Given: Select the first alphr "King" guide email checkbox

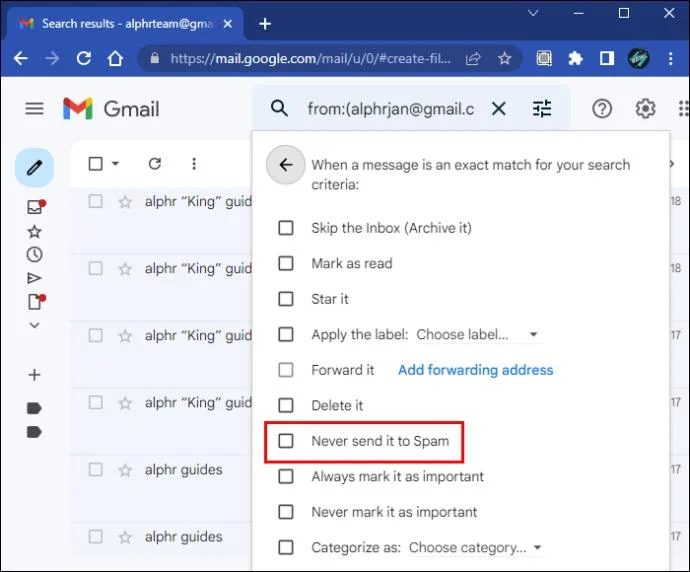Looking at the screenshot, I should click(x=95, y=202).
